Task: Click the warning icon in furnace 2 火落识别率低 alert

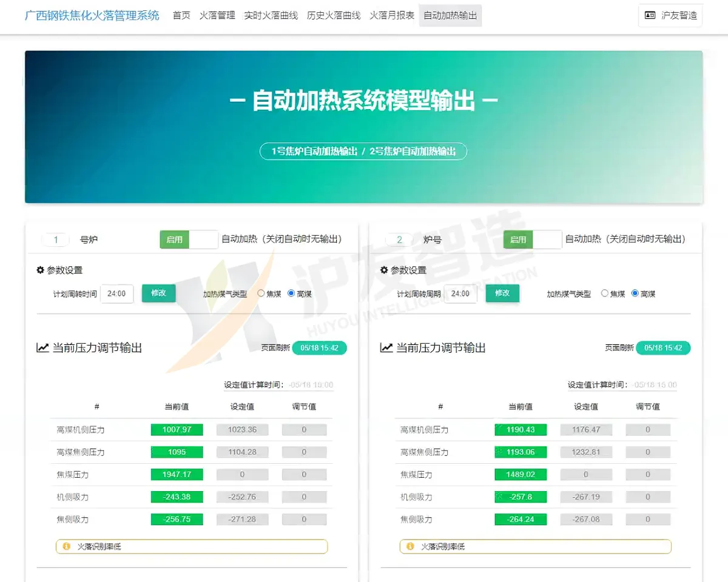Action: [x=411, y=546]
